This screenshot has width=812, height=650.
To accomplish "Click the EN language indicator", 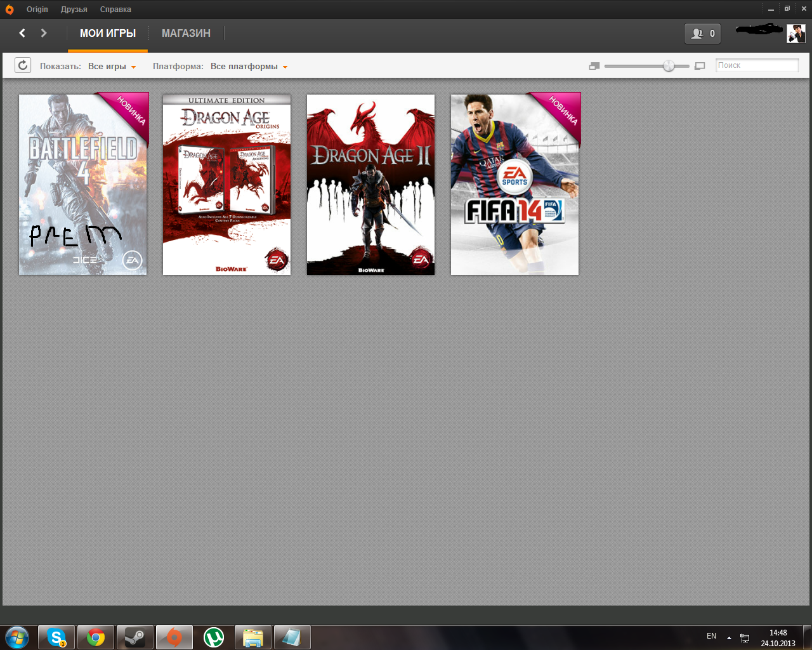I will click(x=712, y=636).
